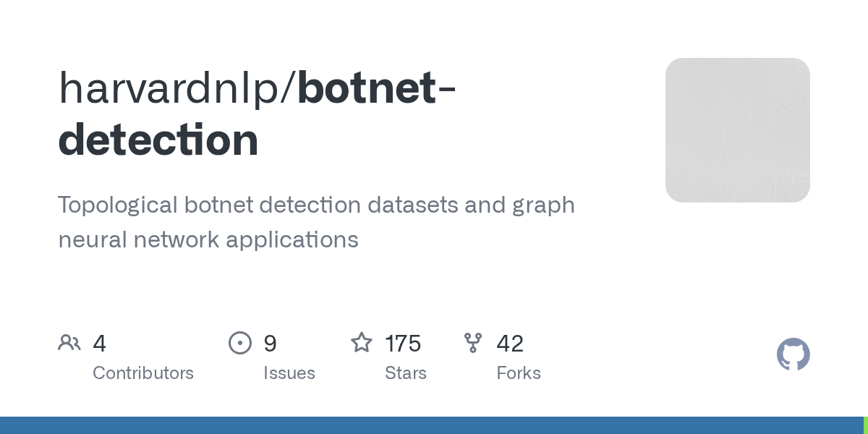This screenshot has width=868, height=434.
Task: Click the Contributors people icon
Action: [x=69, y=343]
